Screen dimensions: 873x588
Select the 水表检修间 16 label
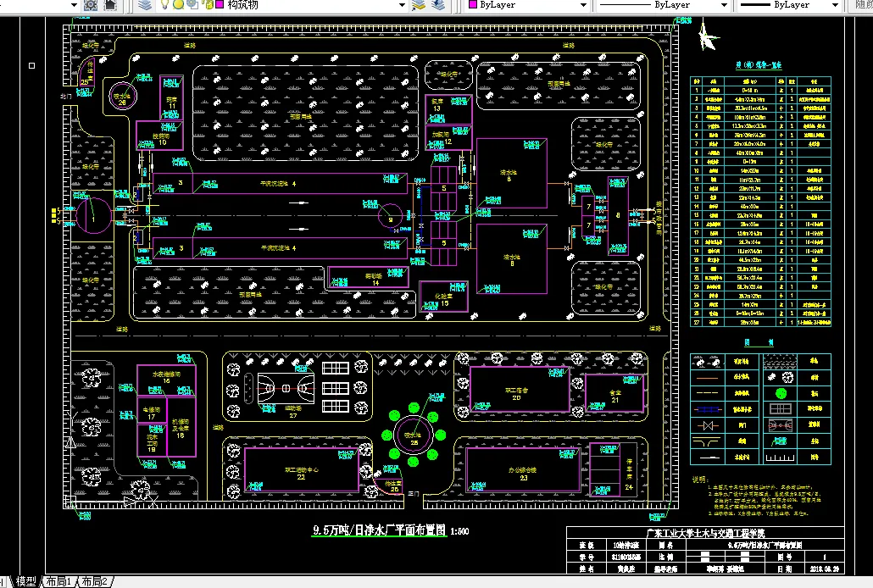pyautogui.click(x=166, y=377)
